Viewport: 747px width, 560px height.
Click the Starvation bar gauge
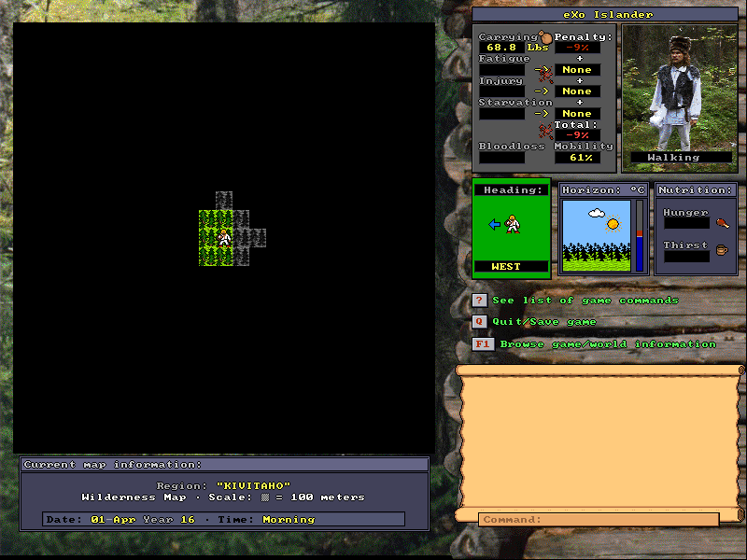[501, 113]
